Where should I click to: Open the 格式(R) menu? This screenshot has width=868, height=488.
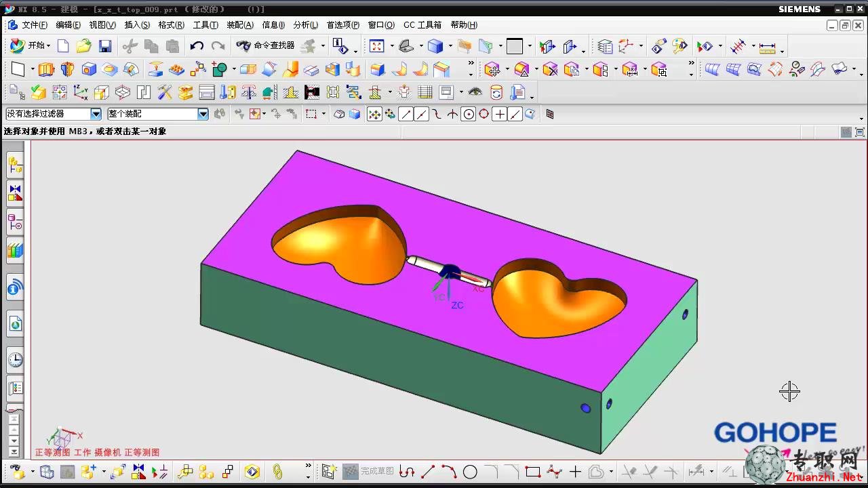coord(171,25)
